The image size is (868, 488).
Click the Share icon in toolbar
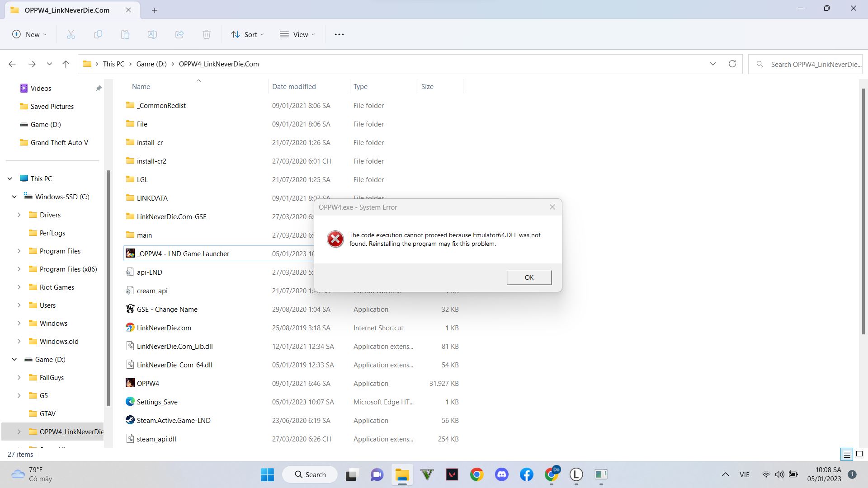pyautogui.click(x=179, y=34)
